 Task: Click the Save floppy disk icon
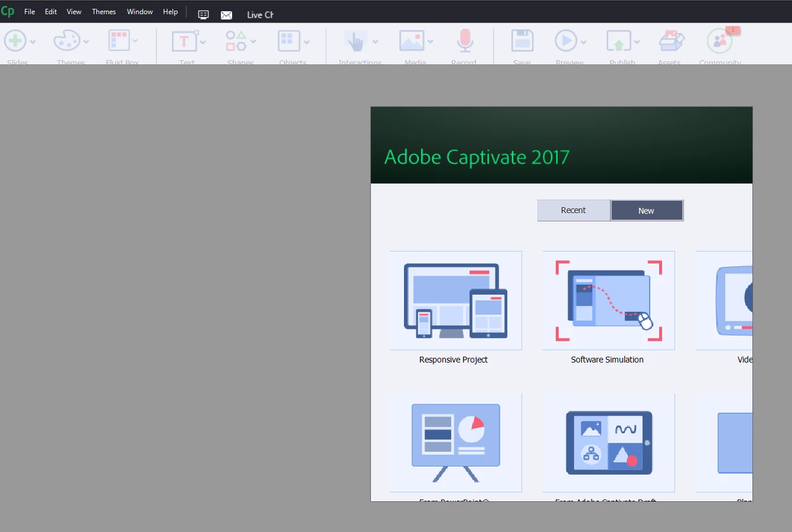522,41
